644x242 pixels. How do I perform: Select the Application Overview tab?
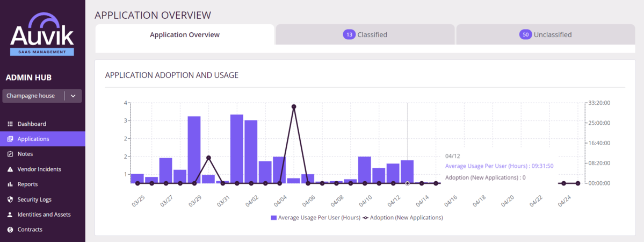(185, 34)
